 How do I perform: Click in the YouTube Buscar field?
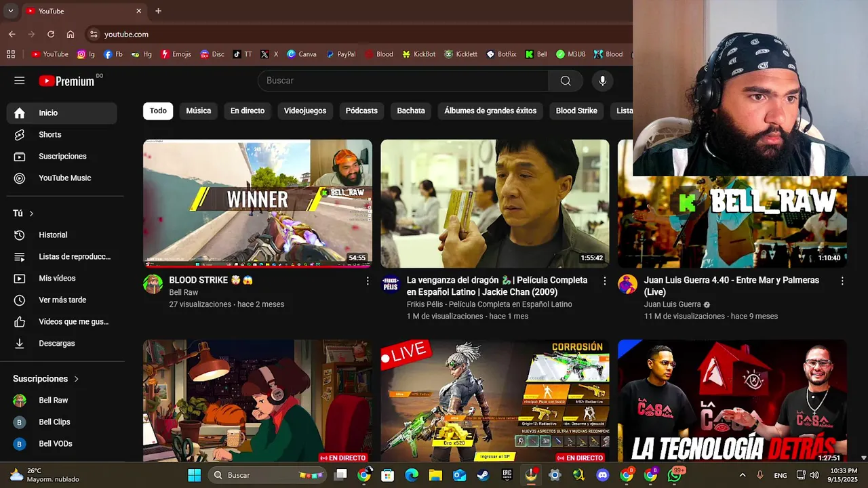pyautogui.click(x=403, y=81)
